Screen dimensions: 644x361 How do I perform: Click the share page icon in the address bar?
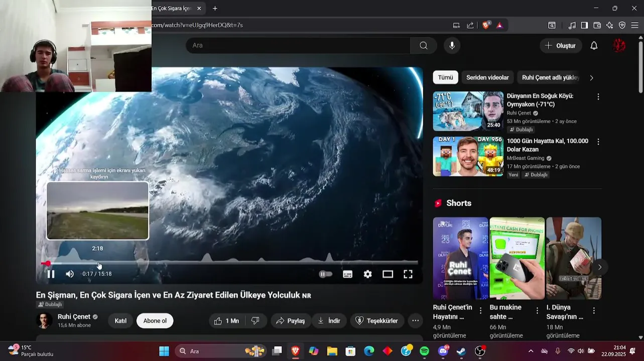470,25
